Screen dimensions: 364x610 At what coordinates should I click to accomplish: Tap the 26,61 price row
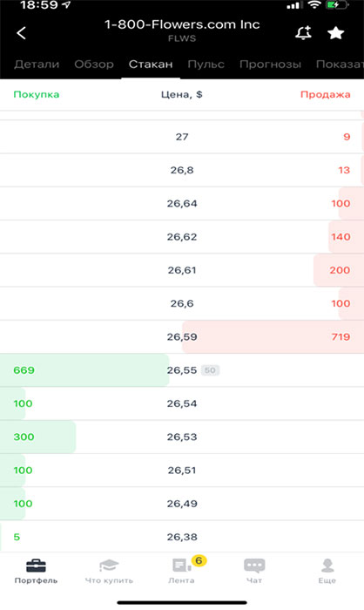pos(182,270)
